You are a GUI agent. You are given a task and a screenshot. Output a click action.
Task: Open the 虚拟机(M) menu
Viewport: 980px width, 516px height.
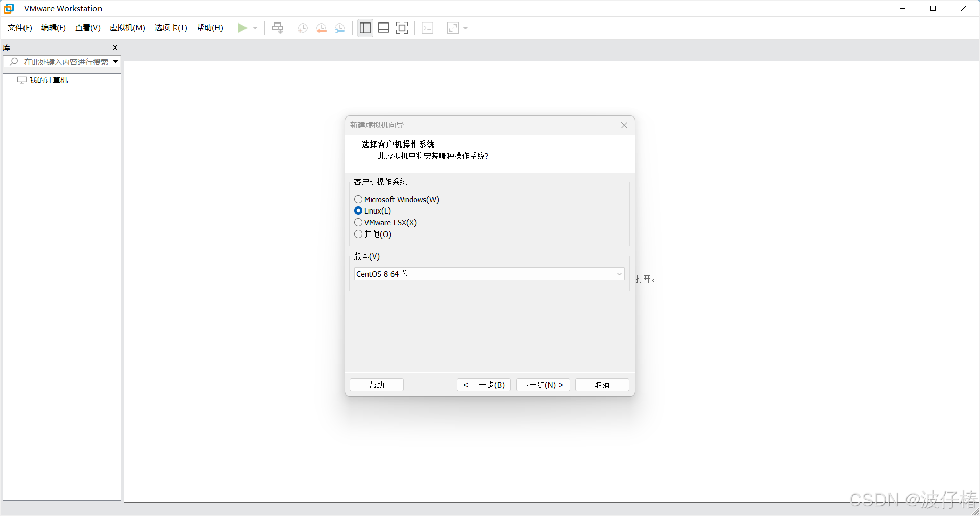(x=128, y=28)
